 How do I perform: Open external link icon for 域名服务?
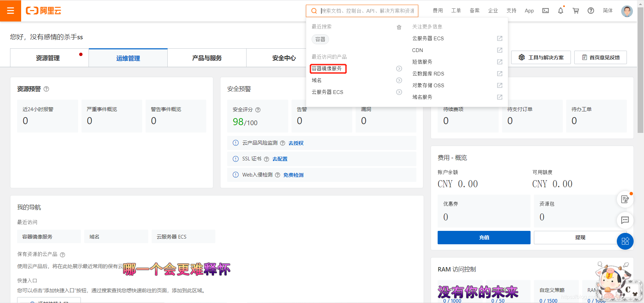point(500,97)
